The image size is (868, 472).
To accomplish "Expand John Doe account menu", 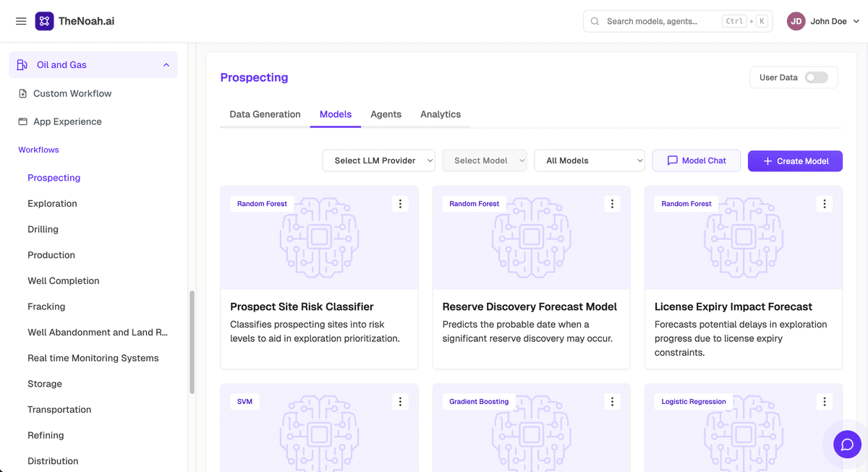I will (823, 21).
